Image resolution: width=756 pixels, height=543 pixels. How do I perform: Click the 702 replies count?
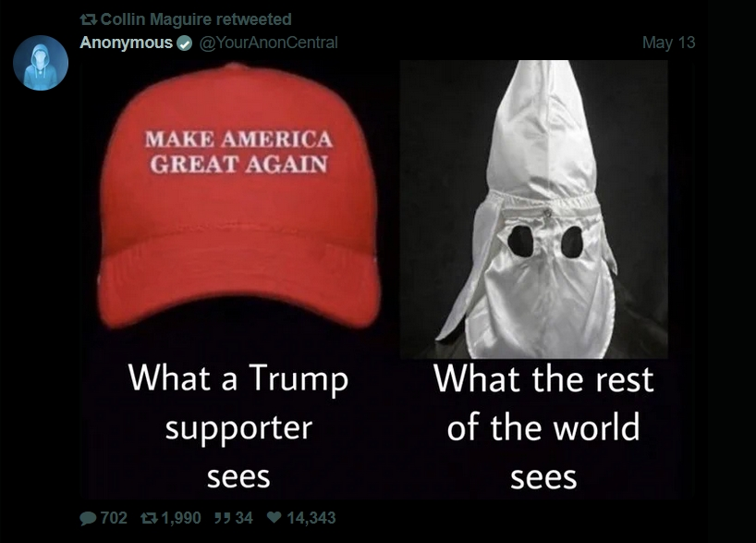coord(114,518)
